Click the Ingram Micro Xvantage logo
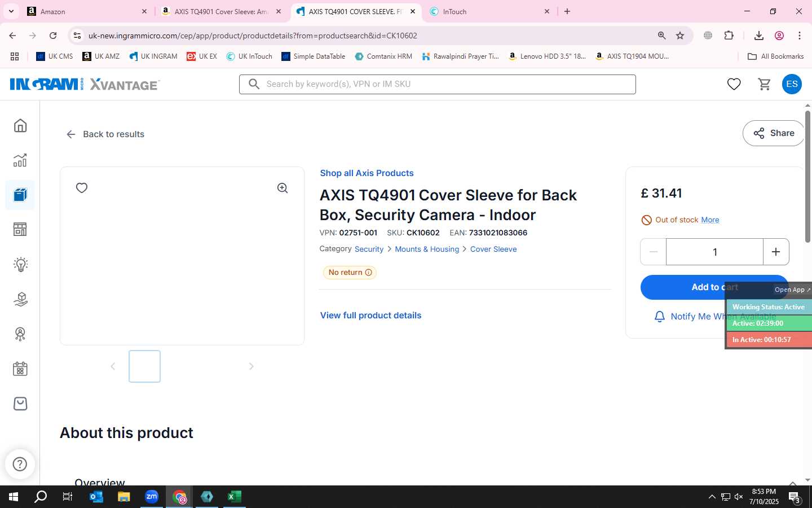The image size is (812, 508). point(85,84)
